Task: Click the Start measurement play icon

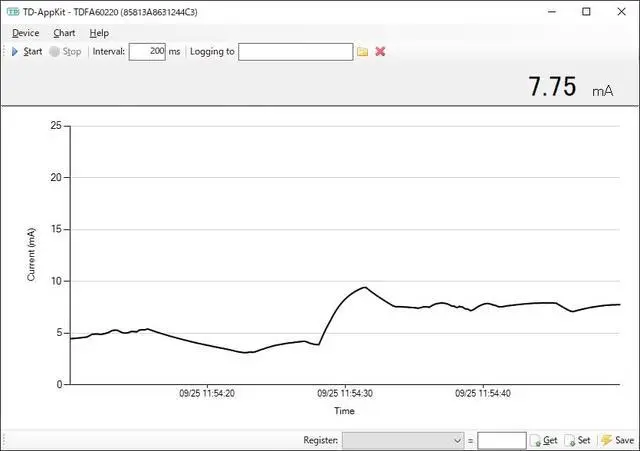Action: 15,51
